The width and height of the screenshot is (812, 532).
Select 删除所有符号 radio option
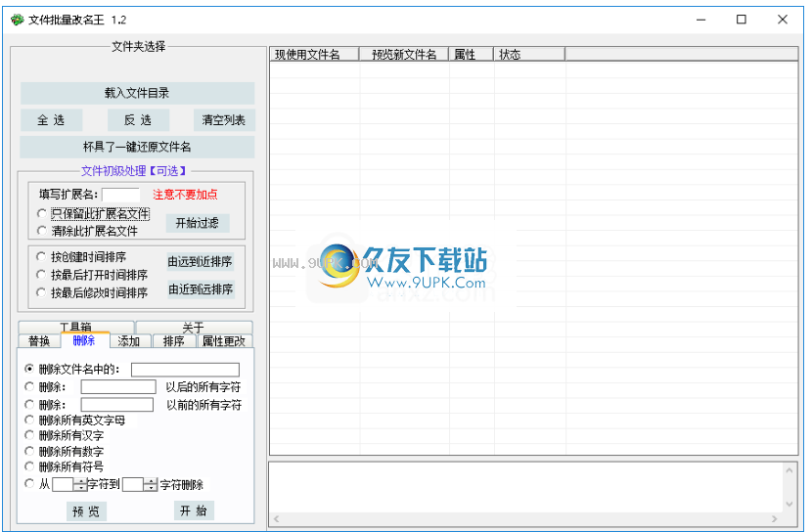click(65, 466)
